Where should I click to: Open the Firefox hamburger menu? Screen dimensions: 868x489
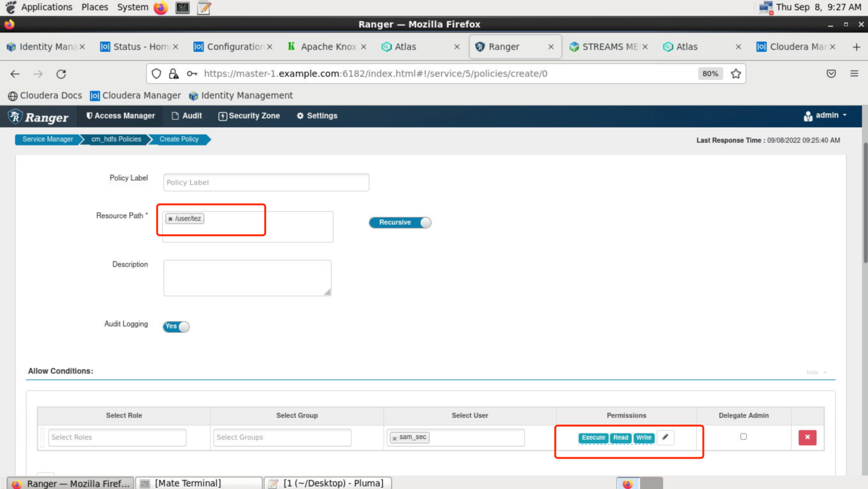tap(854, 74)
